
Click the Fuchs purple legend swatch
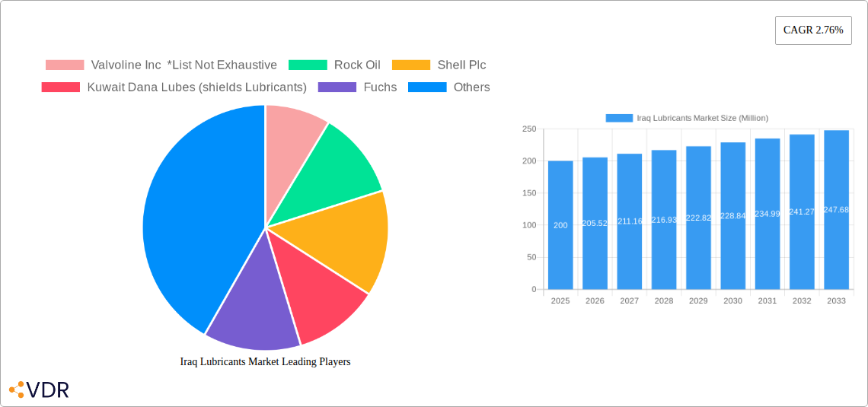click(337, 87)
